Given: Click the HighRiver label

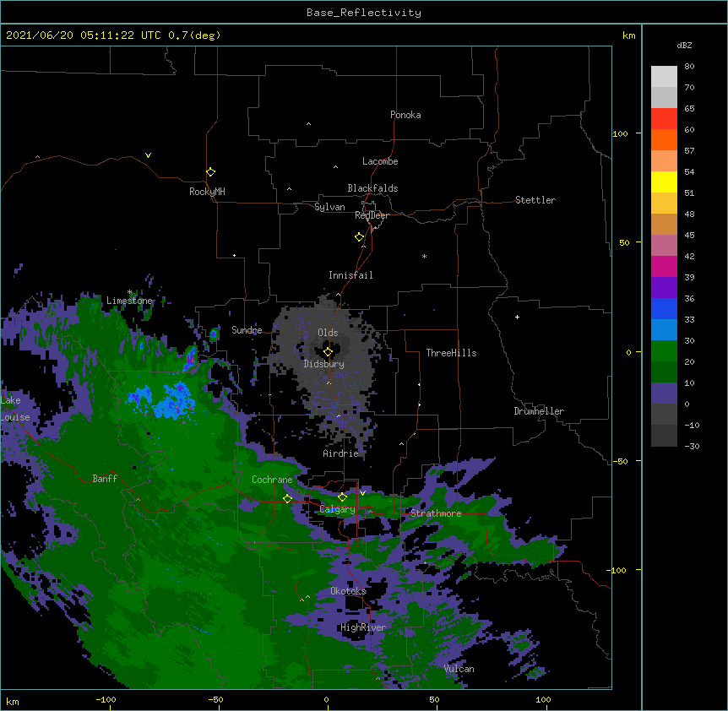Looking at the screenshot, I should pyautogui.click(x=363, y=627).
